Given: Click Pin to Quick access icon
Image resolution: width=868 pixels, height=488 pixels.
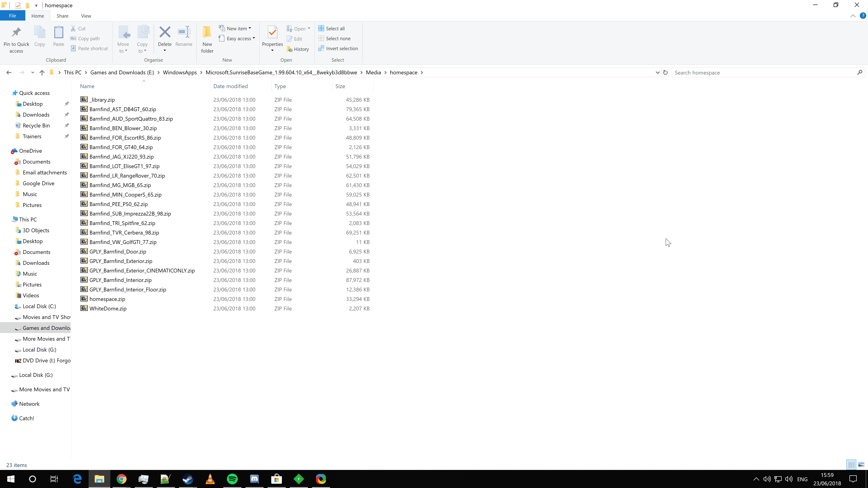Looking at the screenshot, I should click(x=16, y=33).
